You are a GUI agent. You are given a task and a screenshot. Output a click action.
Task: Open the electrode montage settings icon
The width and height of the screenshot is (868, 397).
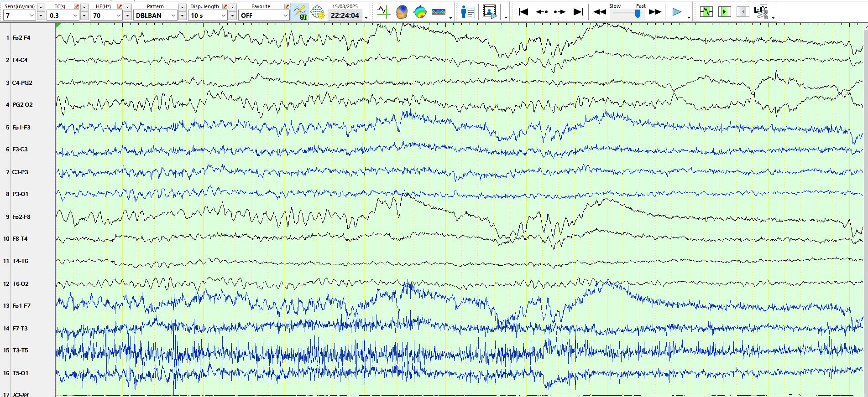pos(318,11)
